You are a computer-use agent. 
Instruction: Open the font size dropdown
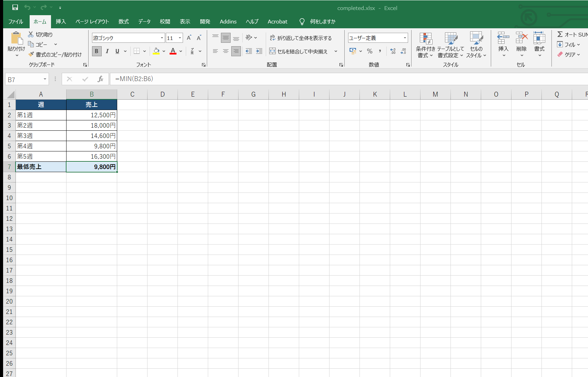point(180,38)
